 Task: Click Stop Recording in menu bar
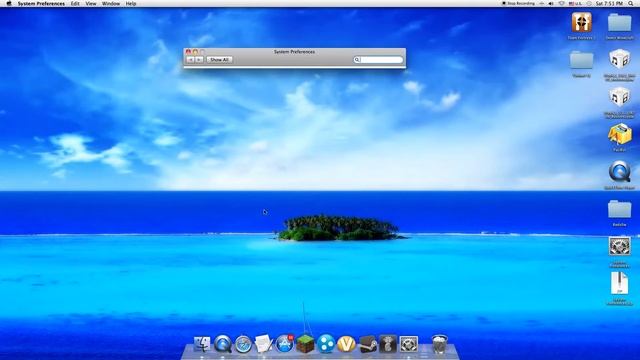point(518,3)
